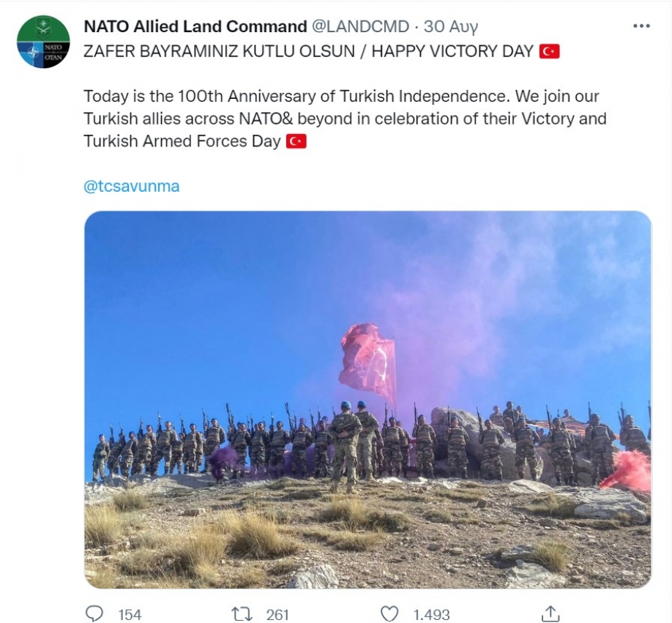This screenshot has width=672, height=623.
Task: Click the pink smoke flare in the photo
Action: click(x=627, y=470)
